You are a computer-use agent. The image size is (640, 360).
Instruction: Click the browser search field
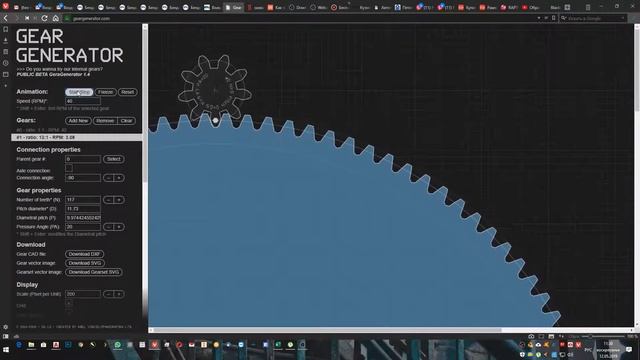click(593, 18)
